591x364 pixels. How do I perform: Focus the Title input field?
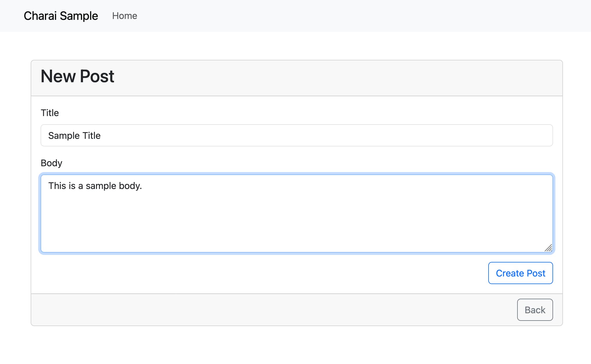[x=297, y=135]
